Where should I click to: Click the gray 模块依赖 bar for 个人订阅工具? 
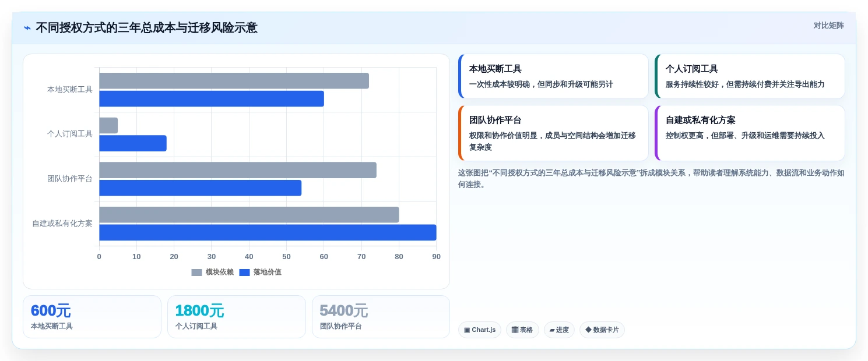pos(108,126)
